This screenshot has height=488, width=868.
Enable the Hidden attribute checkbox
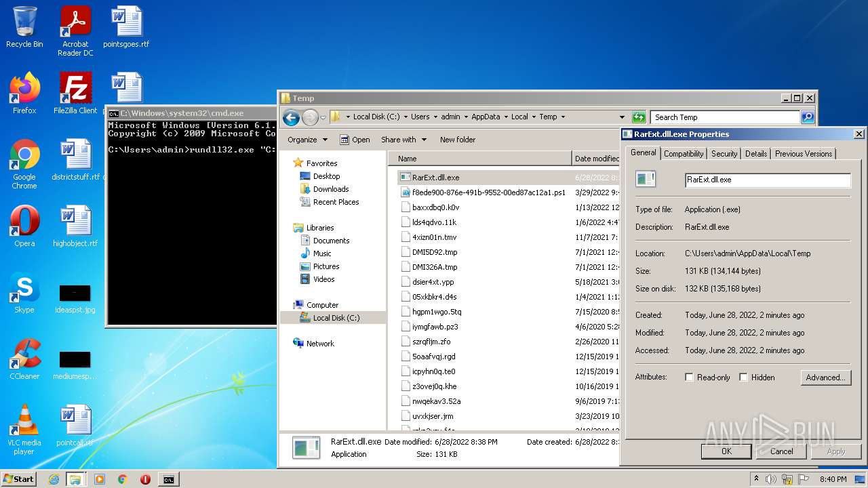click(x=743, y=378)
